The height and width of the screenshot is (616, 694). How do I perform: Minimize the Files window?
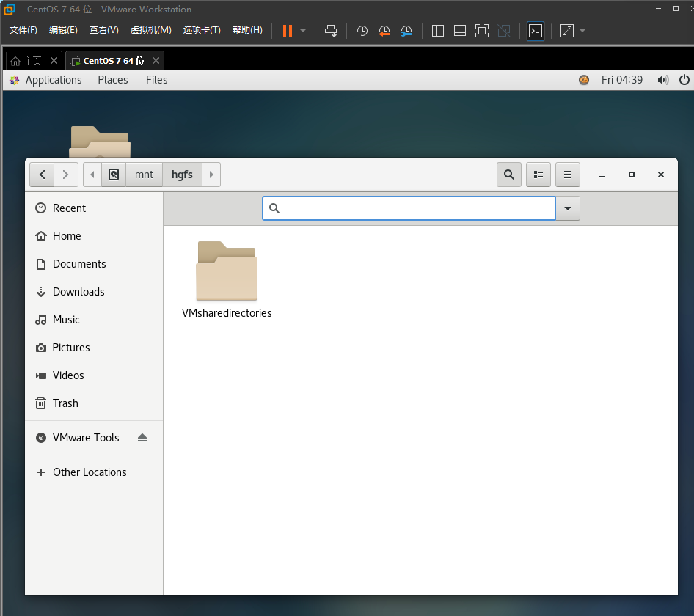tap(602, 175)
